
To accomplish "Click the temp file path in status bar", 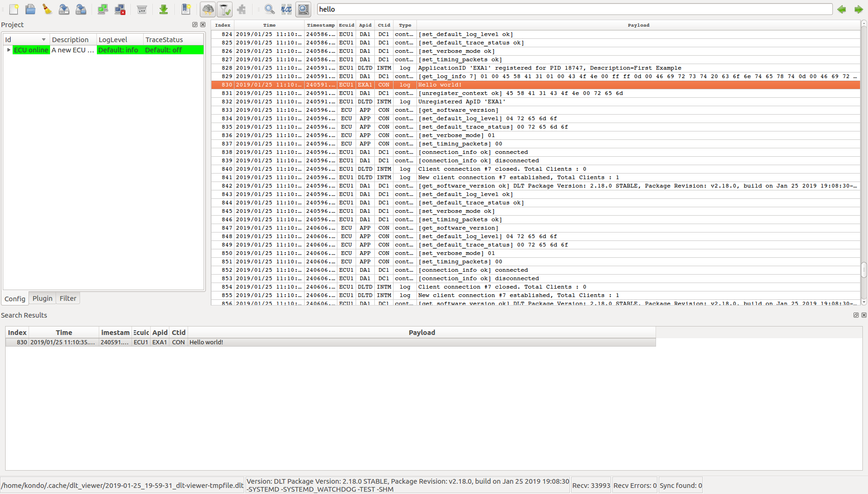I will pyautogui.click(x=122, y=486).
